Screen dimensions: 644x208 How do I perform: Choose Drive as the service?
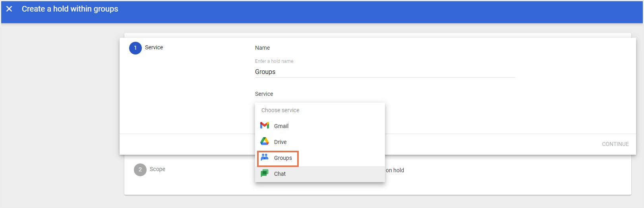coord(280,142)
